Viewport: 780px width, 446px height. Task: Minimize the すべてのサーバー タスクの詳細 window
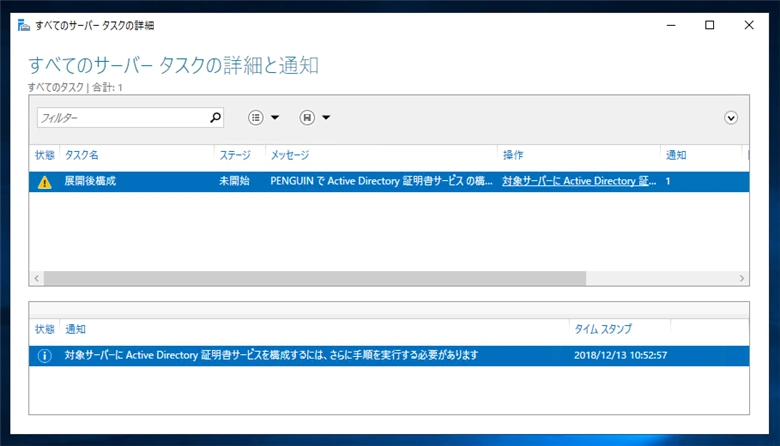[671, 25]
